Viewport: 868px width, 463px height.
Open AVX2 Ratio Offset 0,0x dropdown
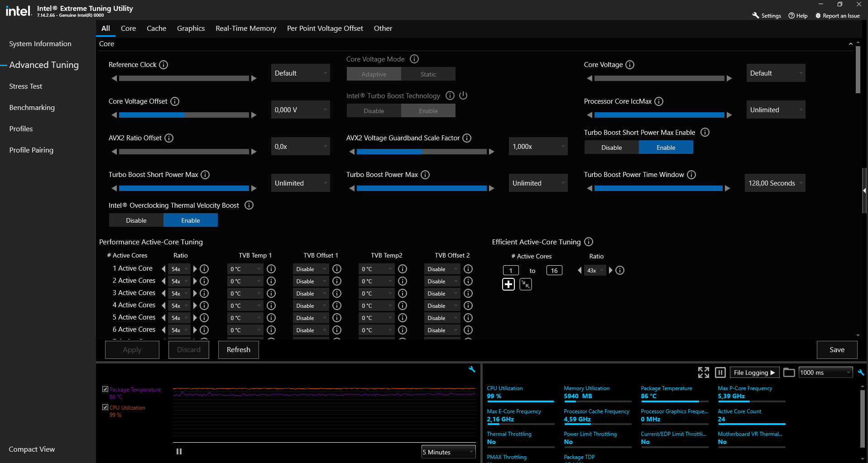[x=301, y=146]
